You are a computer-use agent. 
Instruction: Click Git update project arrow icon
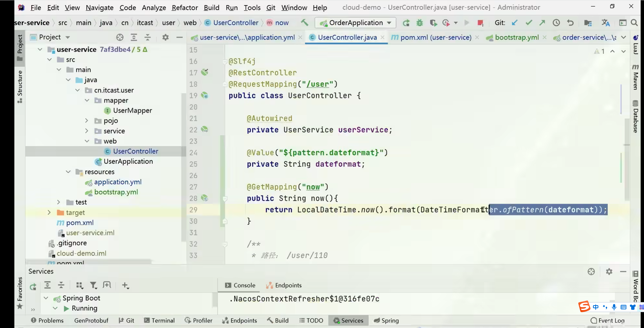pos(514,23)
